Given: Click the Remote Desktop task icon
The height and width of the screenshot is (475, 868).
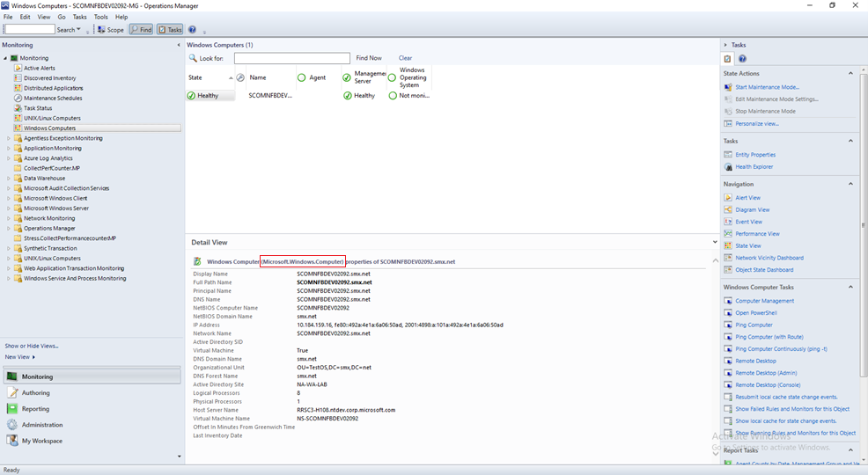Looking at the screenshot, I should pos(728,362).
